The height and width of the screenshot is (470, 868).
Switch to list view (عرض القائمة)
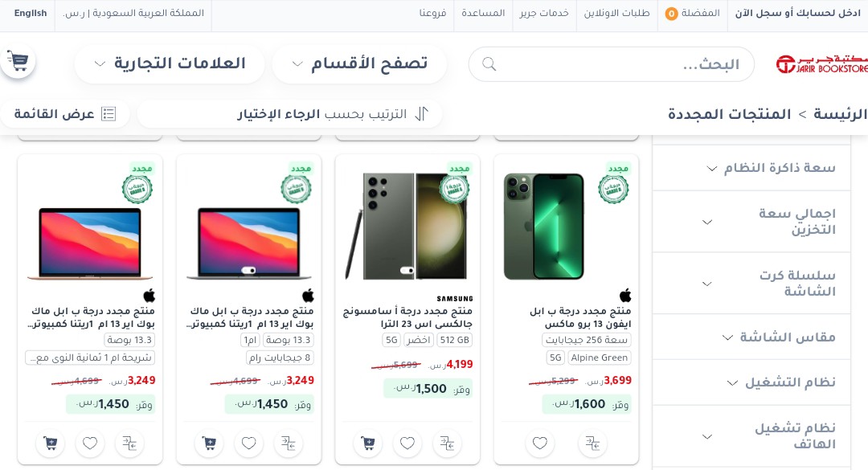click(65, 114)
